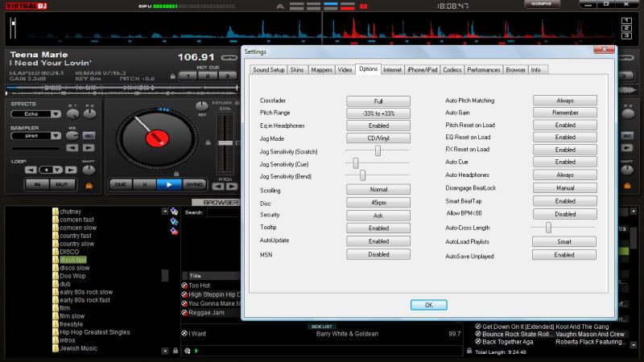Toggle AutoSave Unplayed setting
Viewport: 644px width, 362px height.
[564, 255]
